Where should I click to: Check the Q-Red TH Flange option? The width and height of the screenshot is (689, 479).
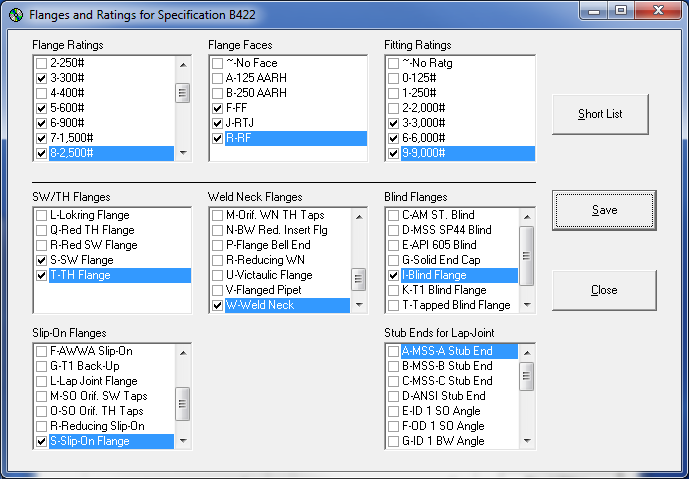(41, 230)
